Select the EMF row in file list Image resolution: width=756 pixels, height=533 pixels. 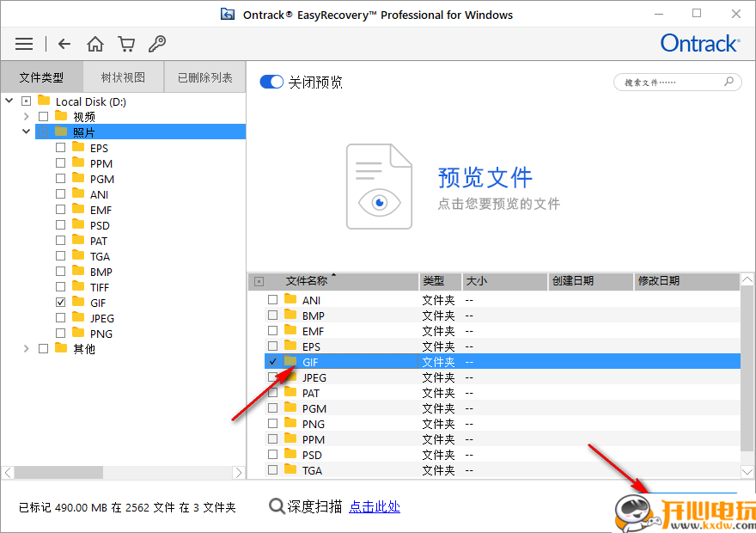503,331
